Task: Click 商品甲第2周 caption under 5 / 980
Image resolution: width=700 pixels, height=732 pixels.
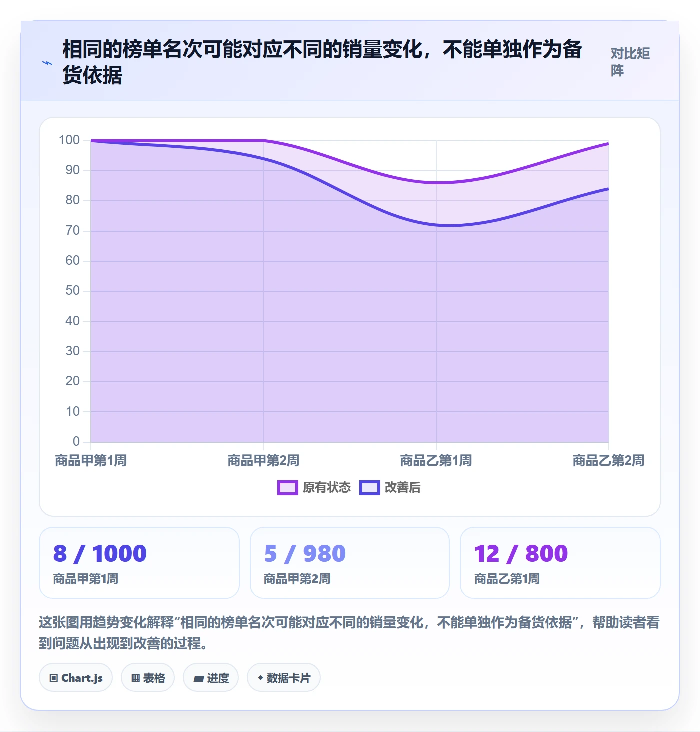Action: [x=297, y=579]
